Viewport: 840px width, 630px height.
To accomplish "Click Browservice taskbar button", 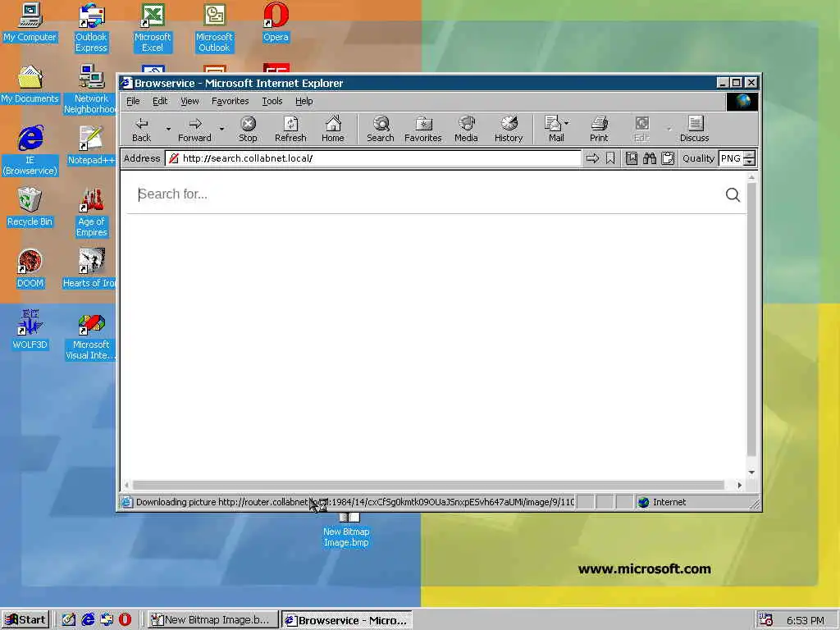I will point(347,620).
